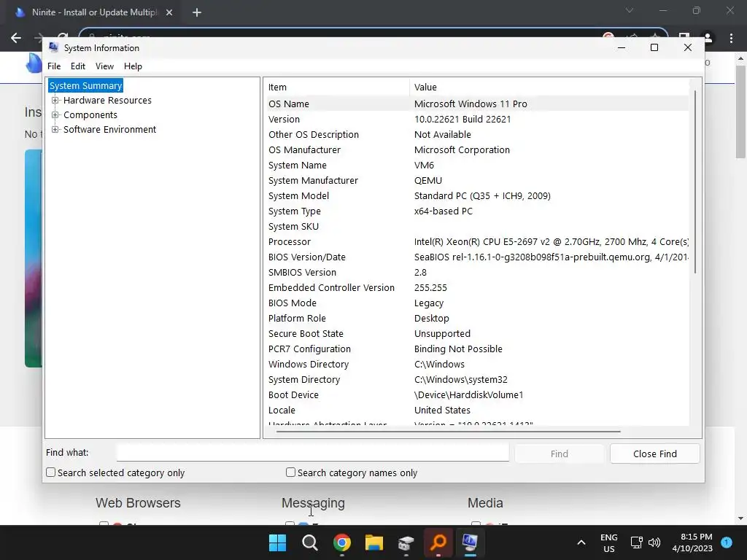Select the Processor row
This screenshot has width=747, height=560.
tap(477, 241)
